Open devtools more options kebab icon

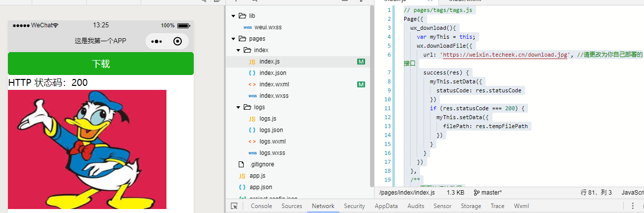coord(633,206)
